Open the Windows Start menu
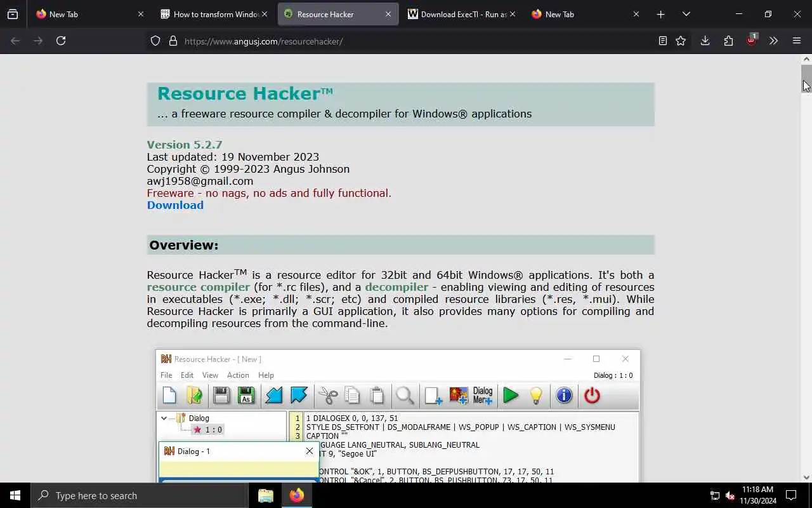Image resolution: width=812 pixels, height=508 pixels. pos(15,495)
